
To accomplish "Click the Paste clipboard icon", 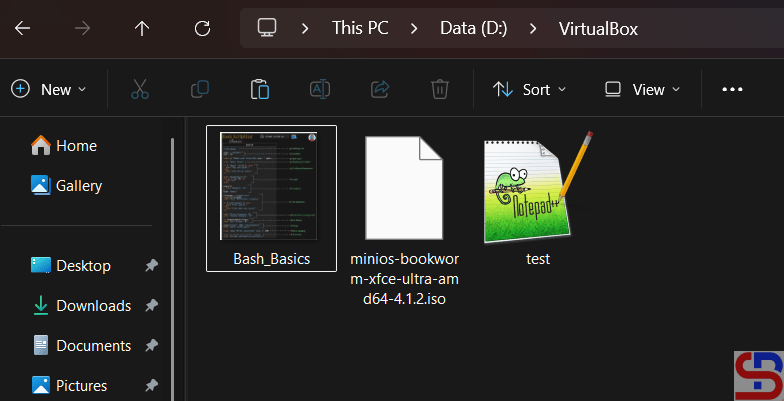I will click(260, 89).
